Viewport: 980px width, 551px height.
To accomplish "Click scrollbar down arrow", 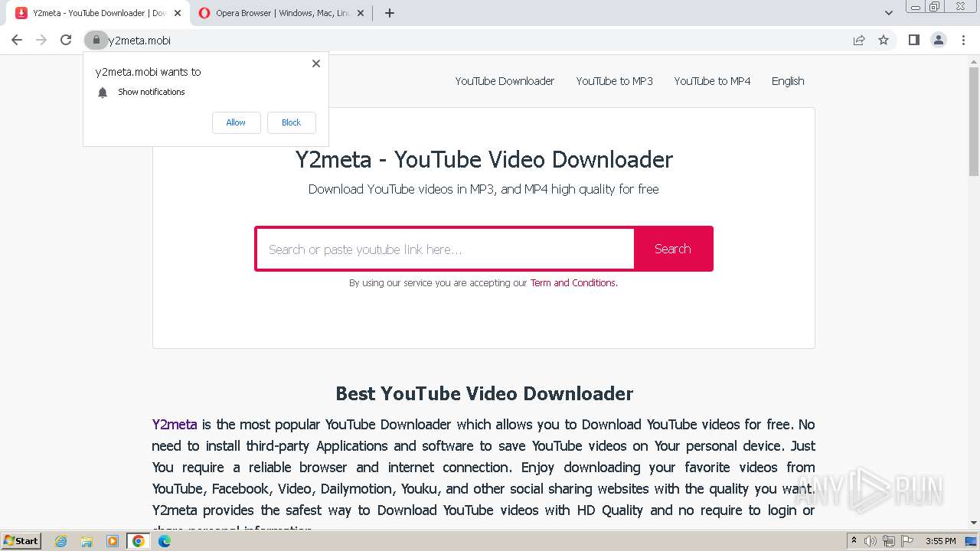I will point(973,523).
